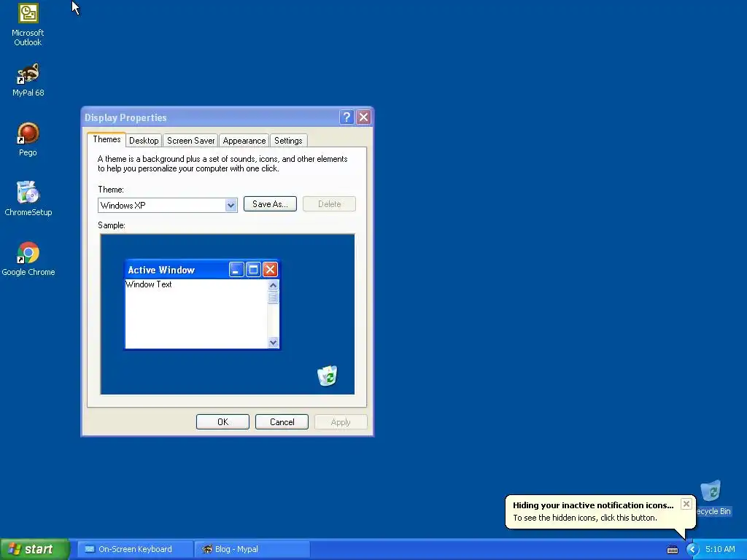The width and height of the screenshot is (747, 560).
Task: Switch to the Settings tab
Action: point(288,141)
